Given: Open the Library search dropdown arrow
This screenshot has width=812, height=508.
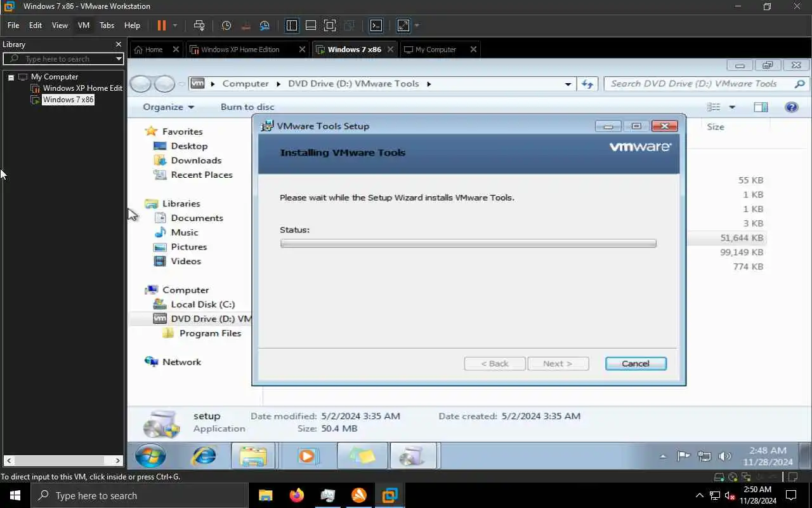Looking at the screenshot, I should (119, 58).
